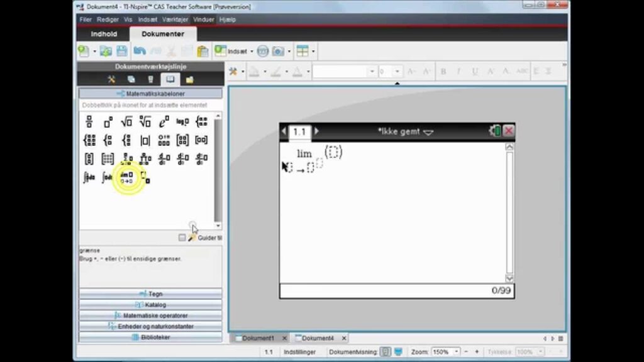Click the Save document toolbar icon

click(x=122, y=52)
